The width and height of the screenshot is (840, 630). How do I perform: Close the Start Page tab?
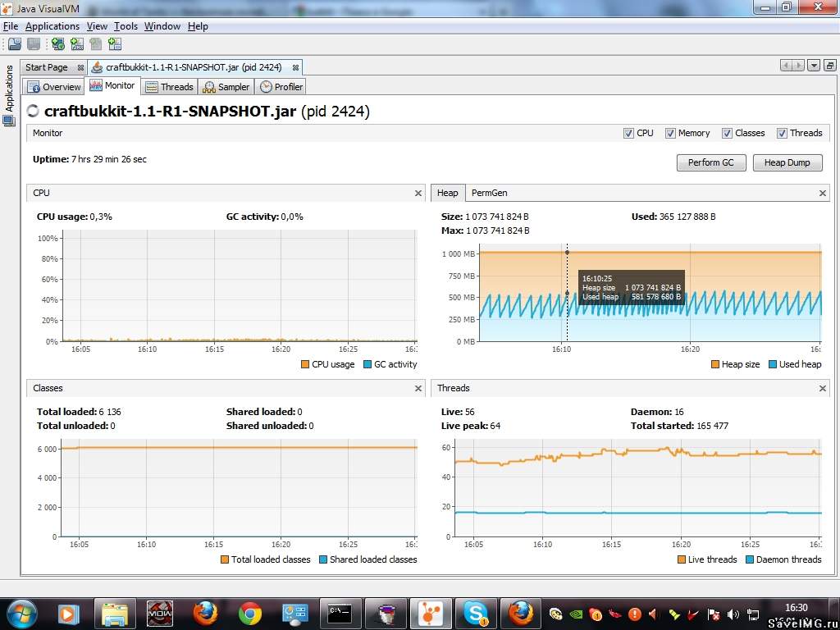click(x=80, y=67)
